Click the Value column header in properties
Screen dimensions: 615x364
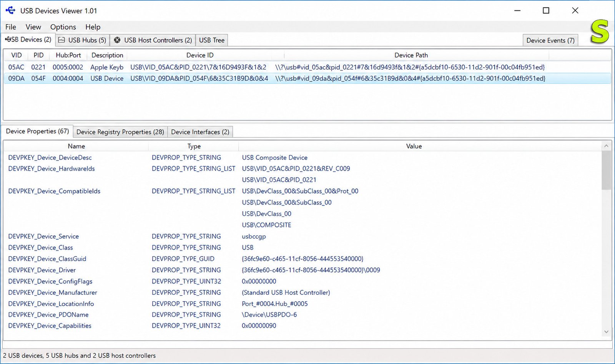coord(414,146)
